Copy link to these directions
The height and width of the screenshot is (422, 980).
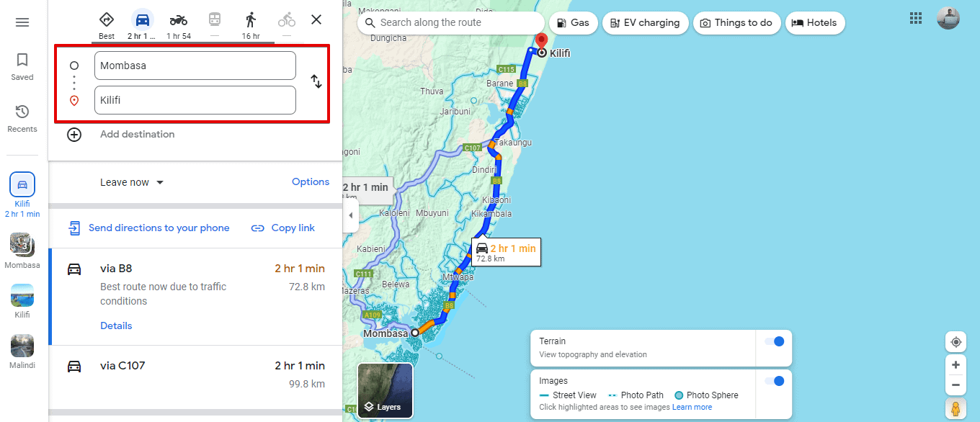[x=283, y=228]
